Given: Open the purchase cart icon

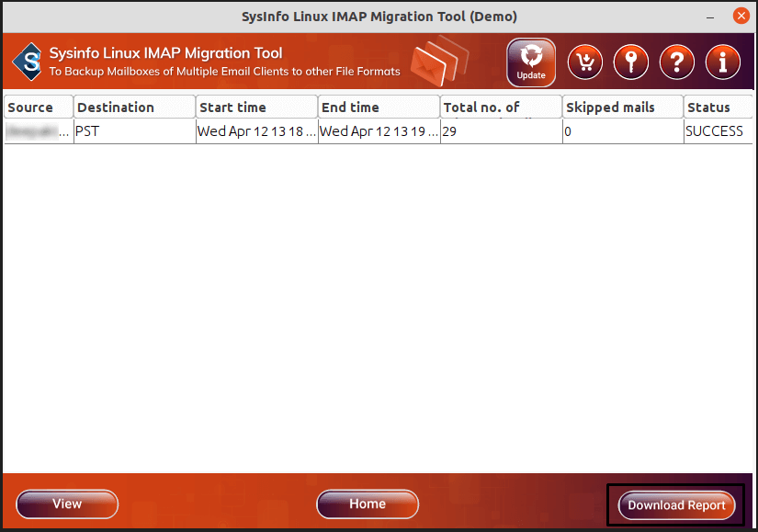Looking at the screenshot, I should tap(585, 62).
